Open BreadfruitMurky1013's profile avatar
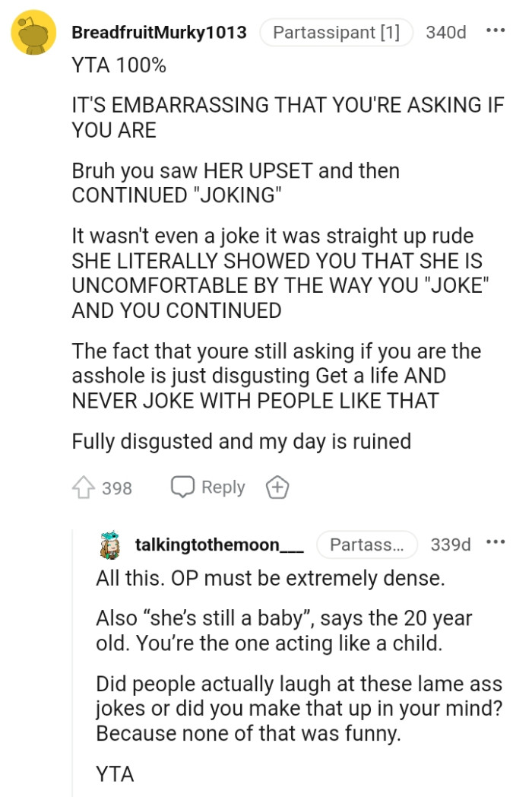 click(x=32, y=32)
